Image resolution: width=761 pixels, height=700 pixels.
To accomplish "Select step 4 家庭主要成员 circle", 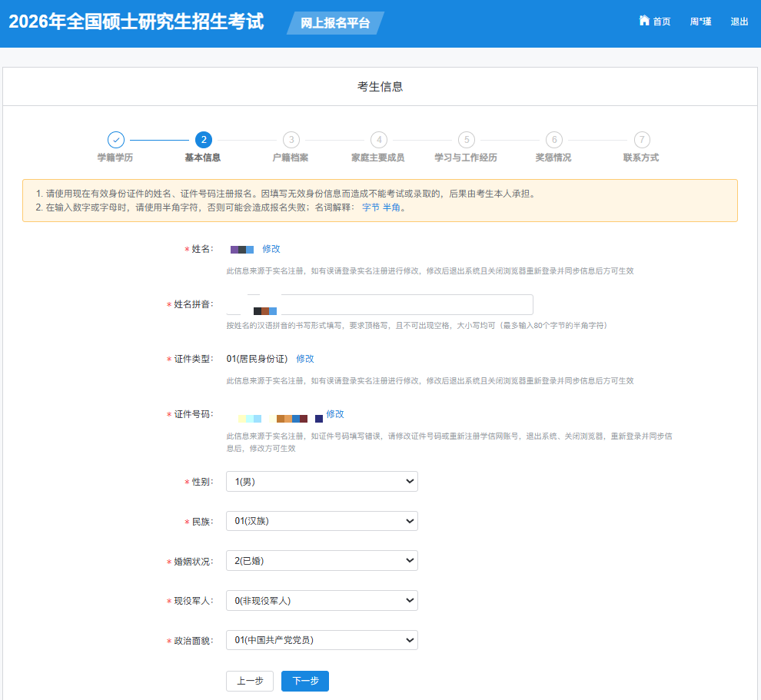I will pyautogui.click(x=378, y=141).
